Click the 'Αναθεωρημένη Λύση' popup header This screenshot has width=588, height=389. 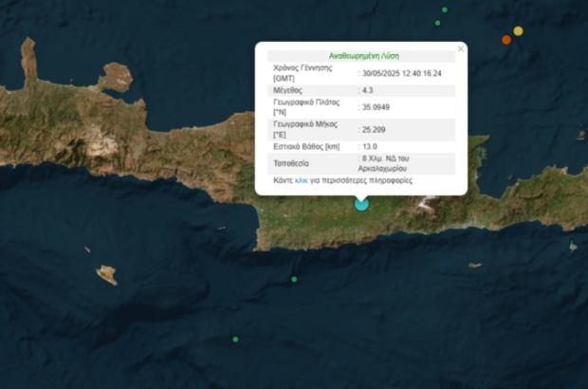(363, 56)
